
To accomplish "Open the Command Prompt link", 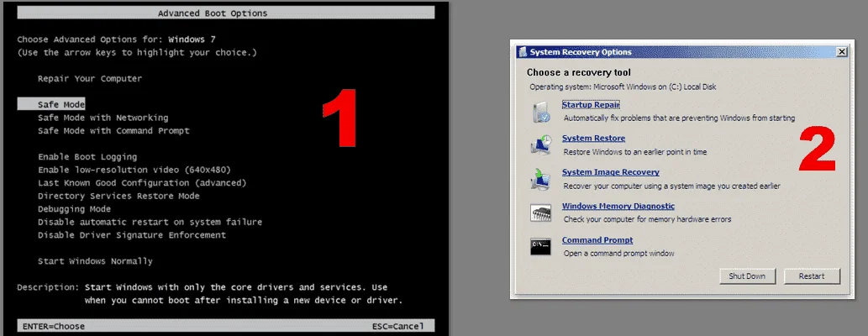I will coord(597,240).
